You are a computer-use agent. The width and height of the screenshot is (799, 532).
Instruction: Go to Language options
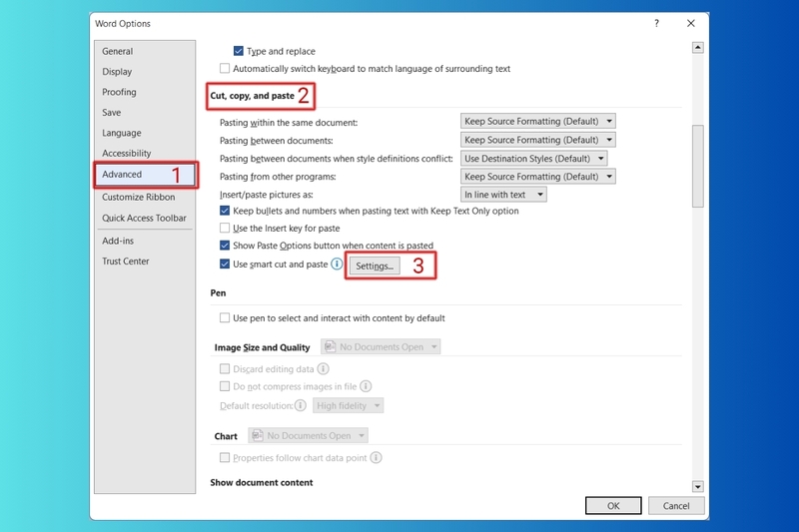[x=145, y=133]
